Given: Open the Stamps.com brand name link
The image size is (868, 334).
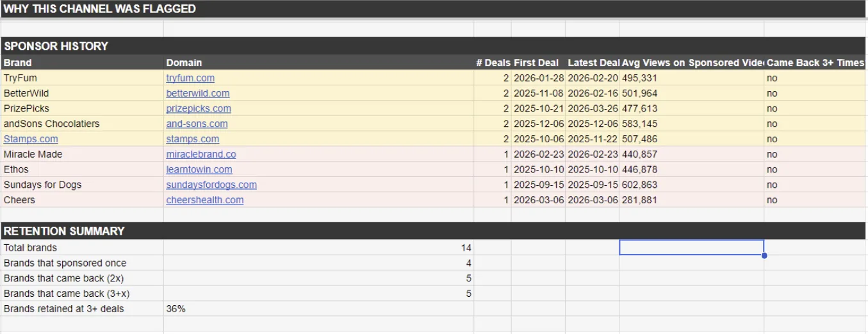Looking at the screenshot, I should click(x=31, y=139).
